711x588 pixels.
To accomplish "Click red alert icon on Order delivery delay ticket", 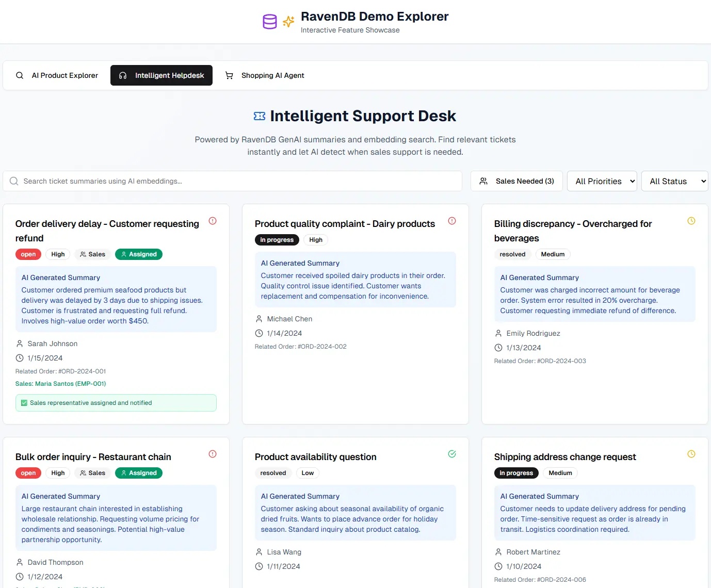I will pyautogui.click(x=213, y=221).
